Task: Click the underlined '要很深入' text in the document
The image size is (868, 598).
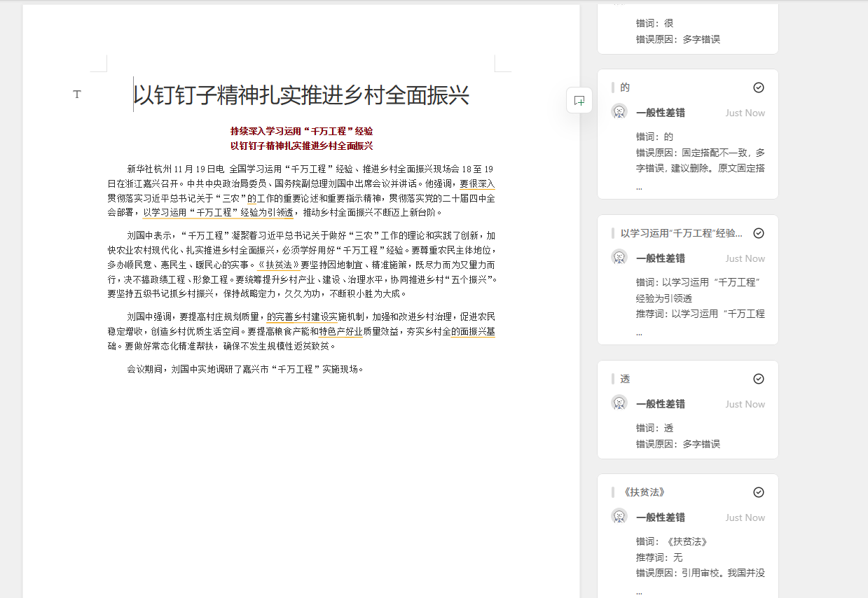Action: coord(477,185)
